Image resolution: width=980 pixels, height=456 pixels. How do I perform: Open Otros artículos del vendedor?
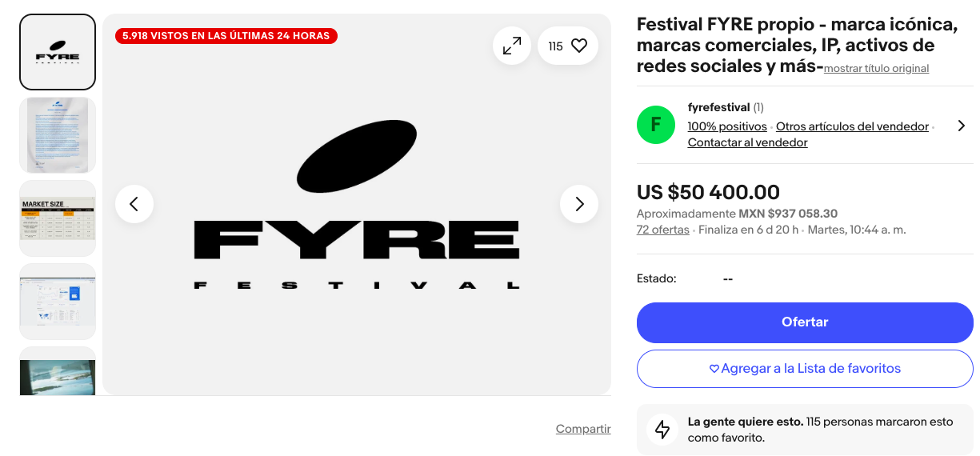click(x=852, y=126)
